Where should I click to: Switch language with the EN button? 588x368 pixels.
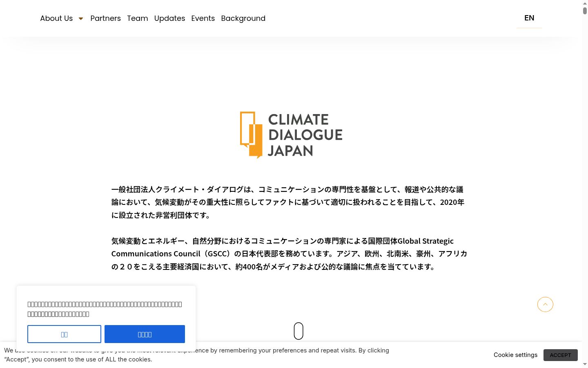pyautogui.click(x=529, y=18)
